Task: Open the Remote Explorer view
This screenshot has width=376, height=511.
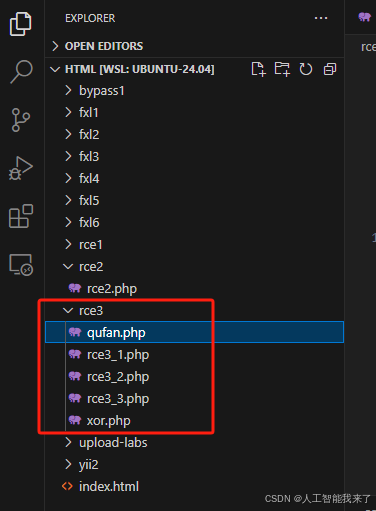Action: (x=21, y=265)
